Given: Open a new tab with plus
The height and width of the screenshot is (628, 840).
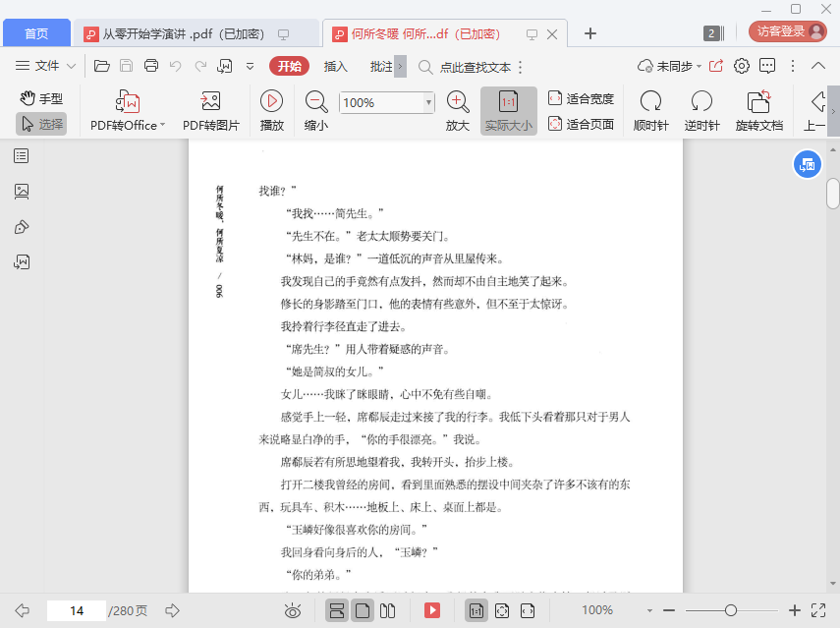Looking at the screenshot, I should click(x=589, y=33).
